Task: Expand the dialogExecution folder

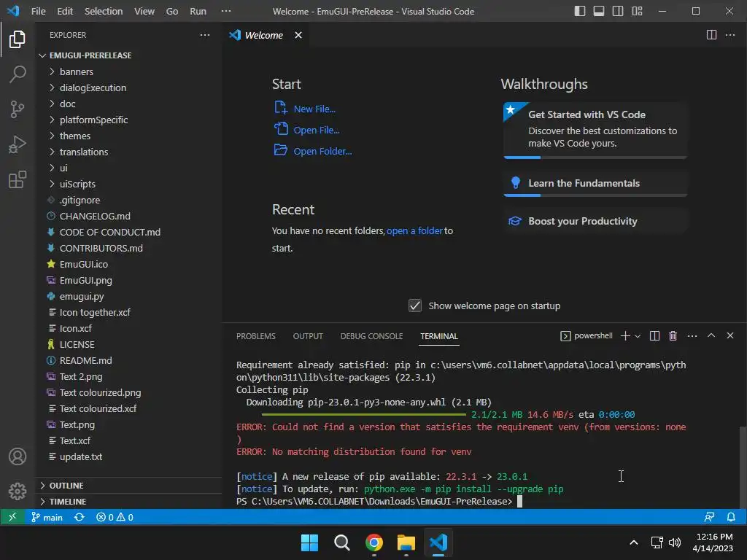Action: (x=93, y=87)
